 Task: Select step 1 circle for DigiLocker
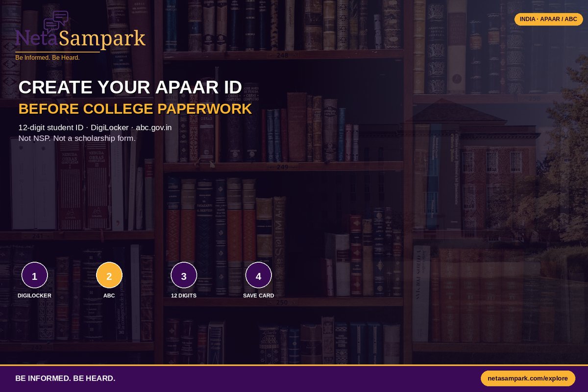tap(34, 276)
